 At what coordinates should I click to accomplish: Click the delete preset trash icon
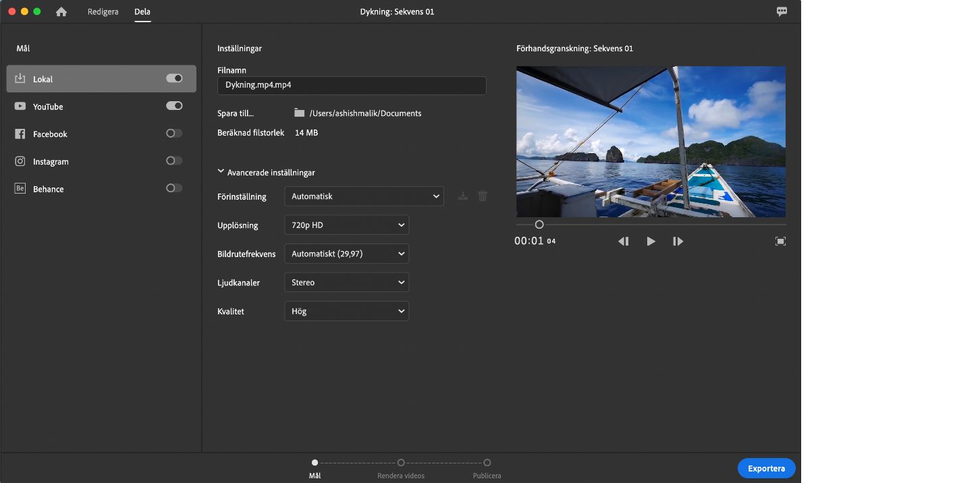click(x=483, y=196)
